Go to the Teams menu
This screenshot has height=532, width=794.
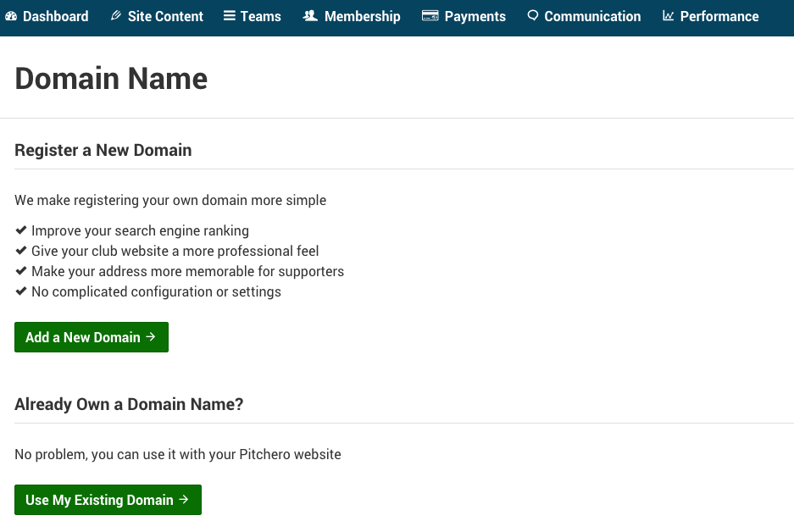253,16
